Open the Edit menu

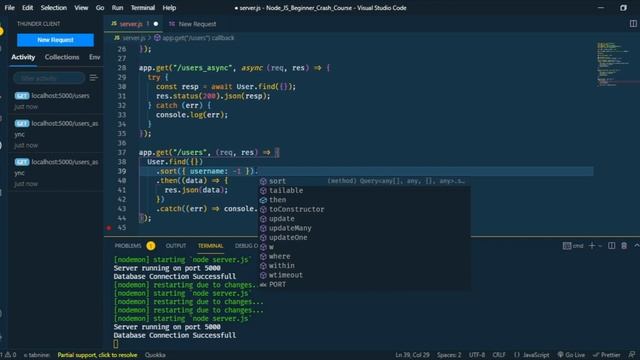[x=27, y=8]
